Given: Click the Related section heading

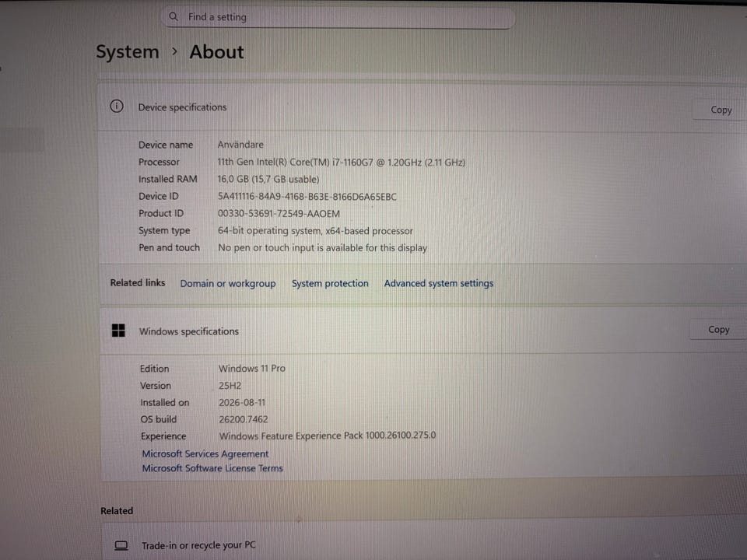Looking at the screenshot, I should (117, 511).
